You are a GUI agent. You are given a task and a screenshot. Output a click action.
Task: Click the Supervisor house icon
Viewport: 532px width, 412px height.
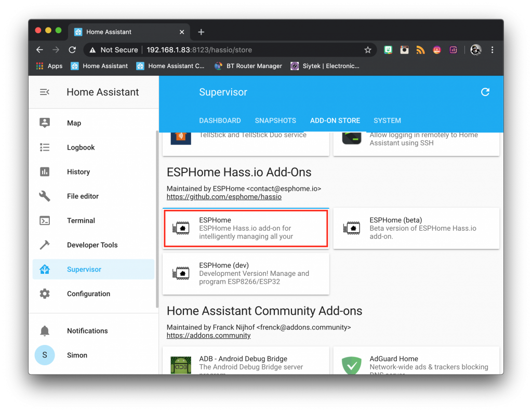point(45,270)
